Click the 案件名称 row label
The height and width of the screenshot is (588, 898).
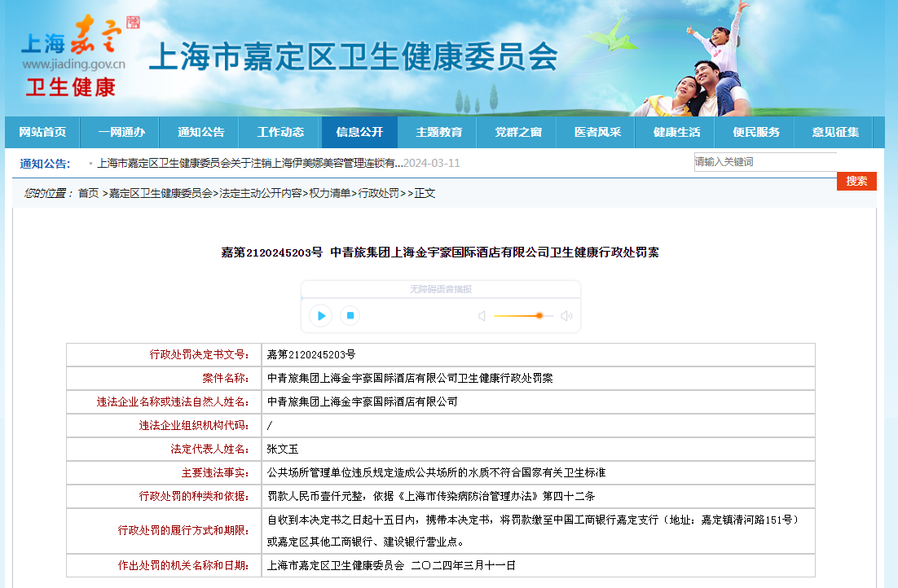[x=225, y=379]
